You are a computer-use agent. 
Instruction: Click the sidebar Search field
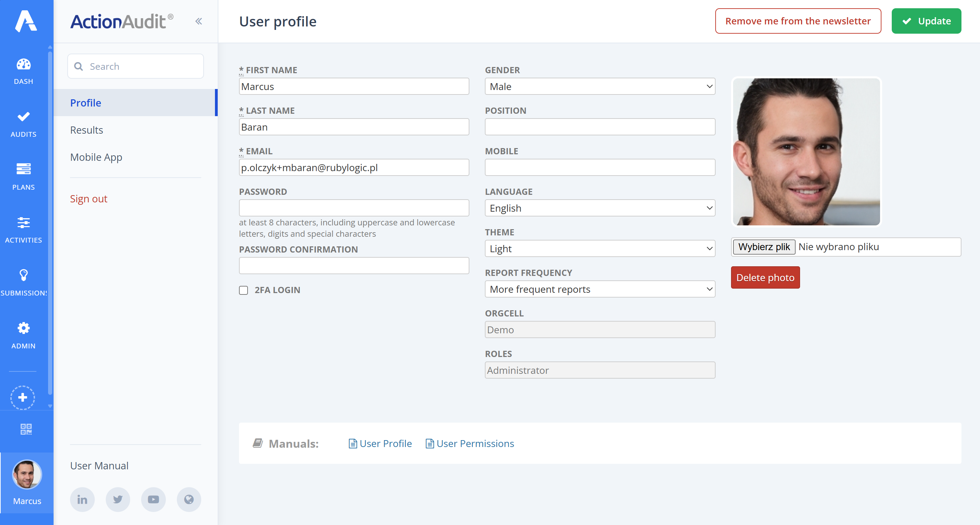coord(135,66)
